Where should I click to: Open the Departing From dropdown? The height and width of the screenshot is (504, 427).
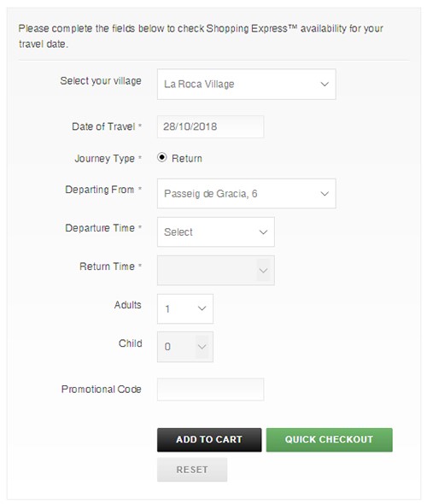coord(247,194)
